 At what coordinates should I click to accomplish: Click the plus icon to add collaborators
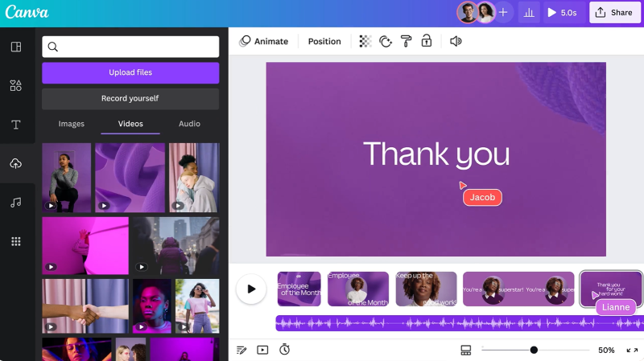(503, 12)
